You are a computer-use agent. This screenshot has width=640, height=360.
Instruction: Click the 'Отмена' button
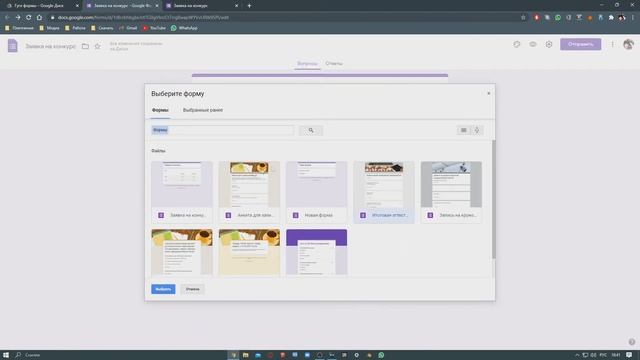193,289
